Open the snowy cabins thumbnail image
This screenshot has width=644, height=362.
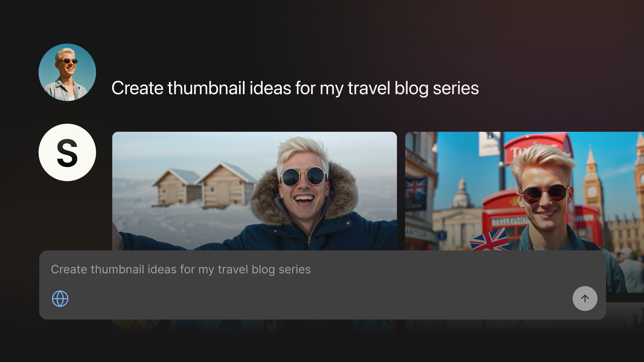255,191
